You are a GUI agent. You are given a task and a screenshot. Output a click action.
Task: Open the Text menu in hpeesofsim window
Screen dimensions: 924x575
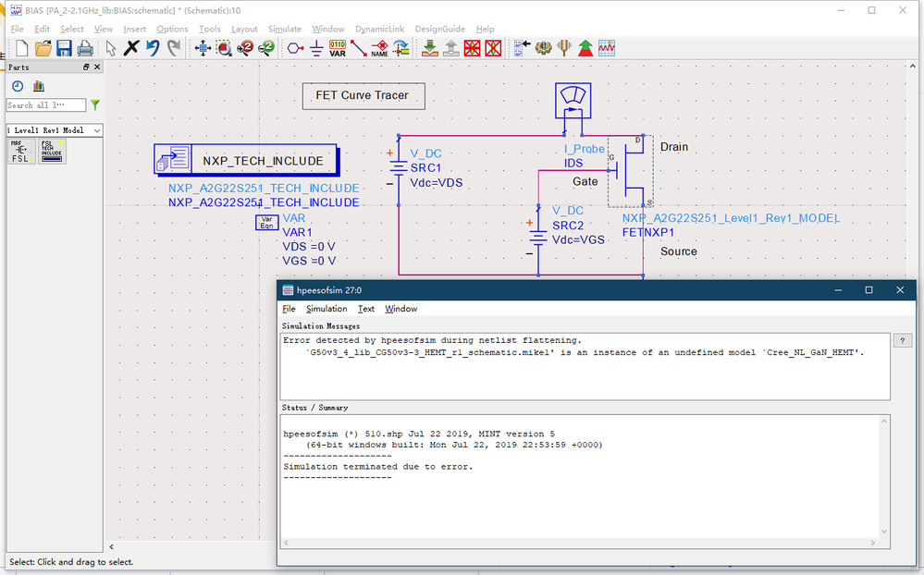coord(366,309)
